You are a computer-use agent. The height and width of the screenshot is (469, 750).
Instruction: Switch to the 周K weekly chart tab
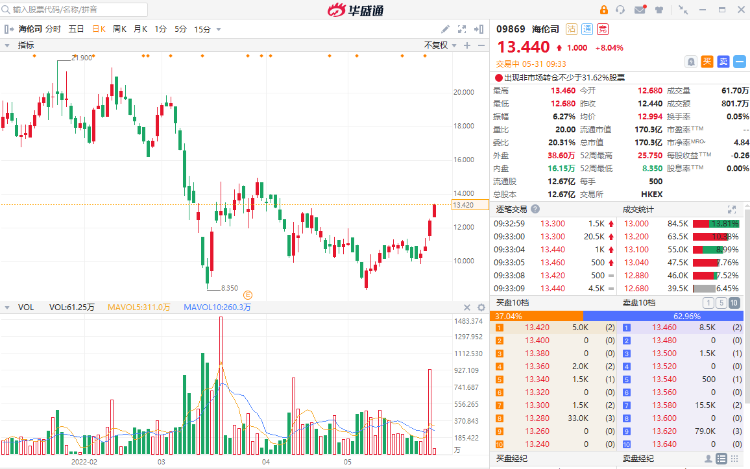click(x=119, y=29)
